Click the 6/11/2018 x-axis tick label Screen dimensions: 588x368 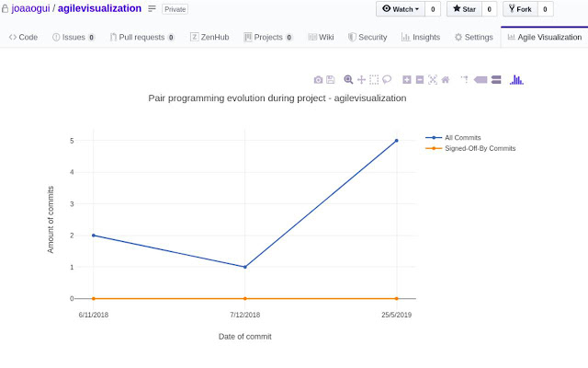[x=94, y=315]
